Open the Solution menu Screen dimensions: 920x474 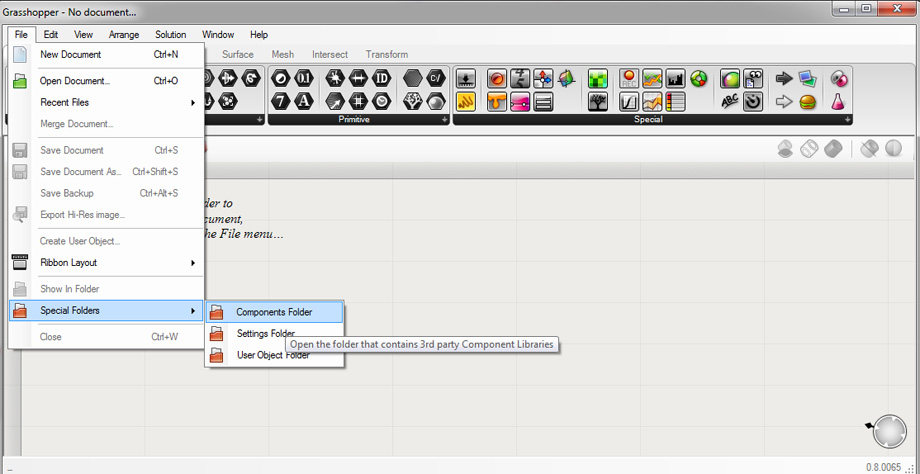(x=171, y=35)
